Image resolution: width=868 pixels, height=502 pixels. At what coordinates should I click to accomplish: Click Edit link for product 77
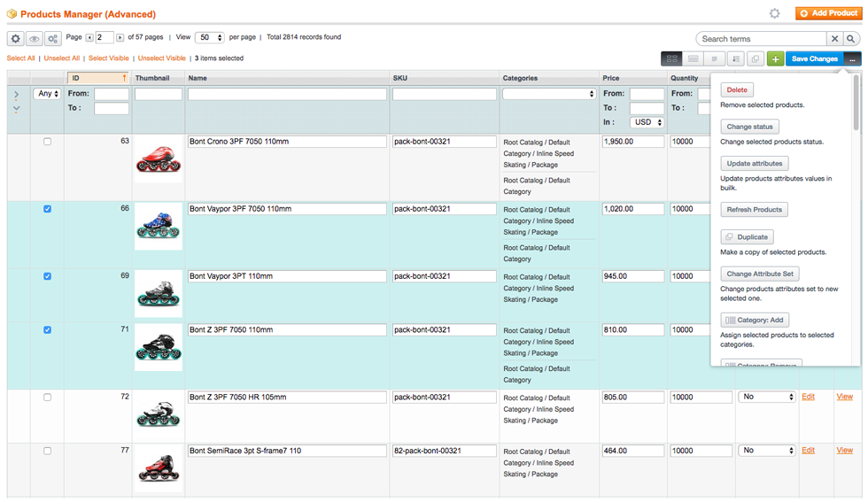(x=808, y=451)
